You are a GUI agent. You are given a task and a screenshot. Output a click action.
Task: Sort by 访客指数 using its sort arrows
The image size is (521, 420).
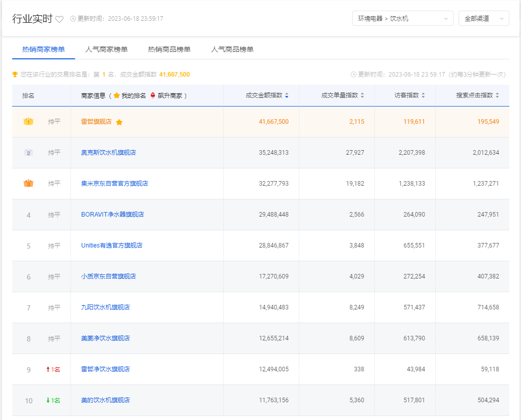click(423, 96)
